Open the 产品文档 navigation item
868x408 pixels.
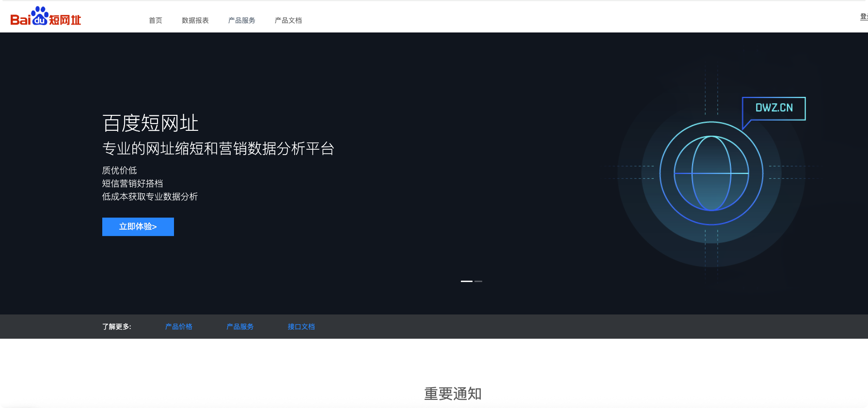(x=288, y=20)
